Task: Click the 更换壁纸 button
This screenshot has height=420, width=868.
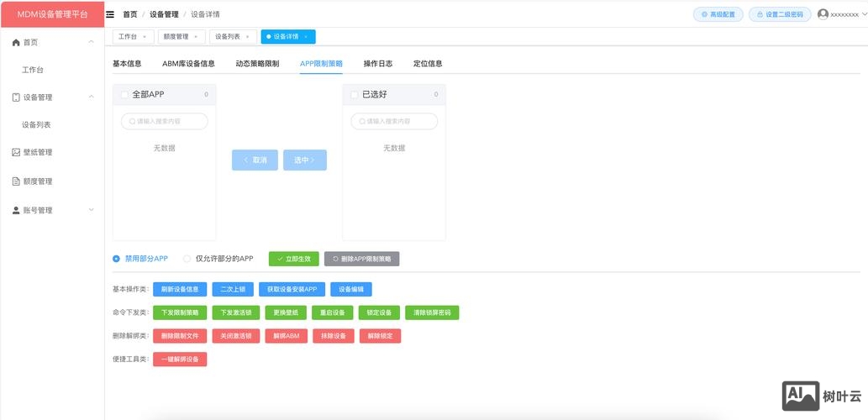Action: pos(286,312)
